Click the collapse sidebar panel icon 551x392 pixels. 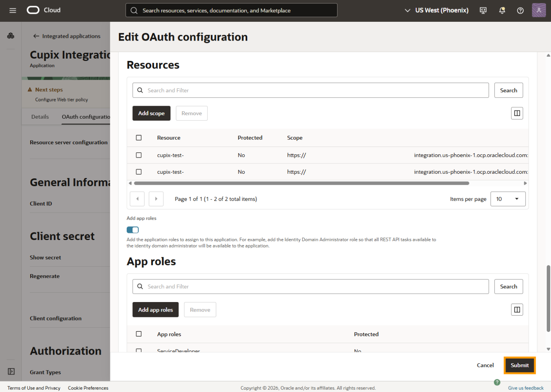pyautogui.click(x=11, y=371)
